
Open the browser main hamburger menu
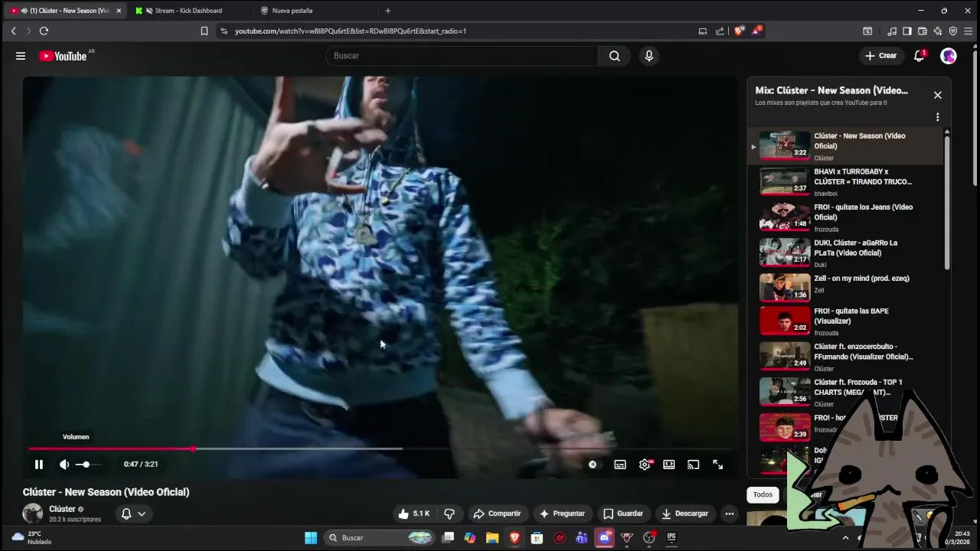[969, 31]
